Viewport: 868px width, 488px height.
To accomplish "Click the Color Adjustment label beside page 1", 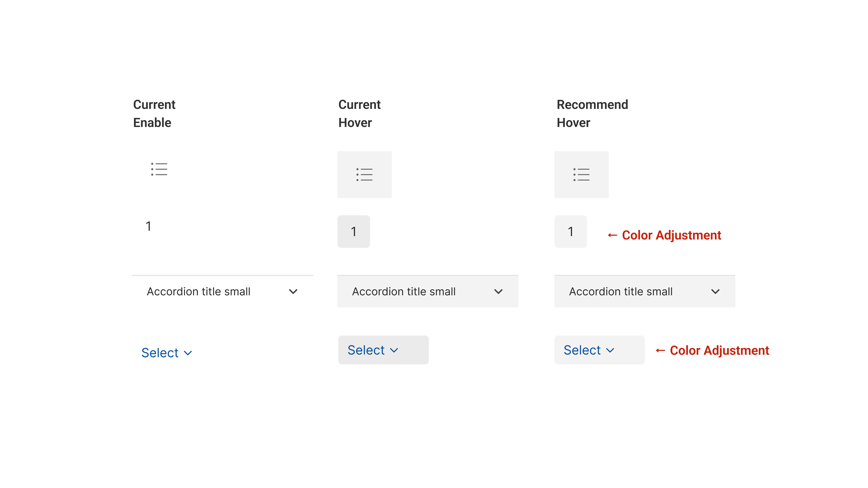I will click(x=671, y=235).
